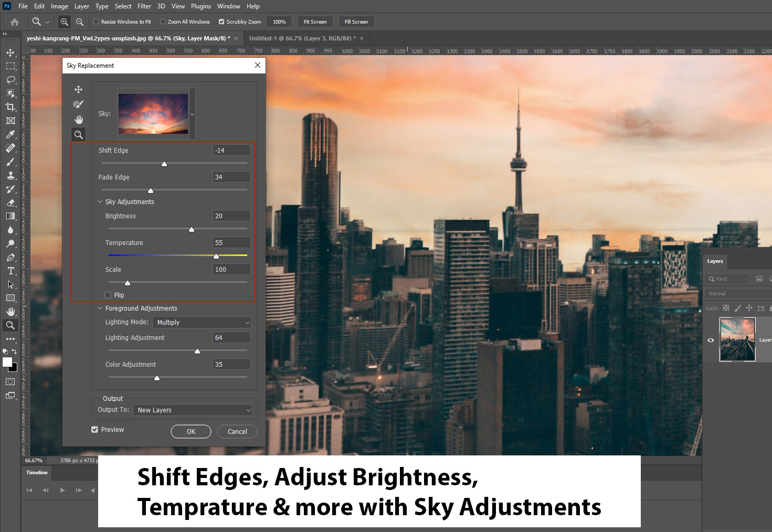The width and height of the screenshot is (772, 532).
Task: Select the Sky Brush tool in dialog
Action: pos(78,104)
